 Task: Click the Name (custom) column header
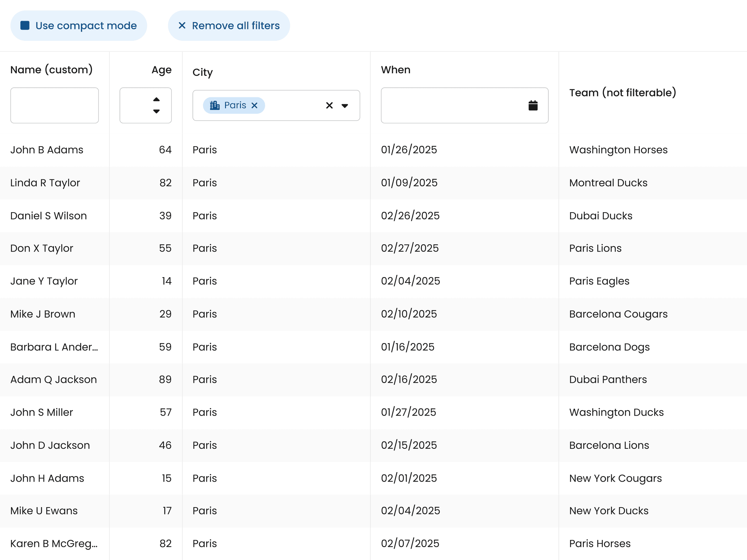click(x=51, y=70)
